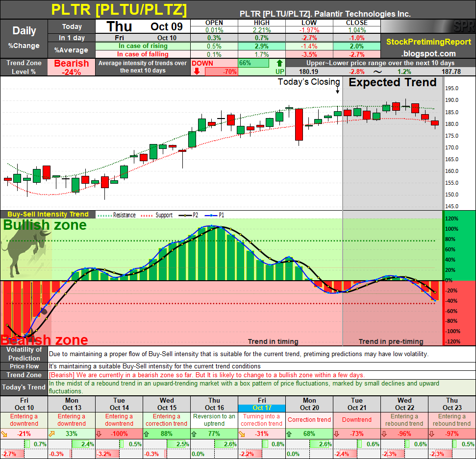Click the .blogspot.com text
The height and width of the screenshot is (459, 476).
coord(428,54)
